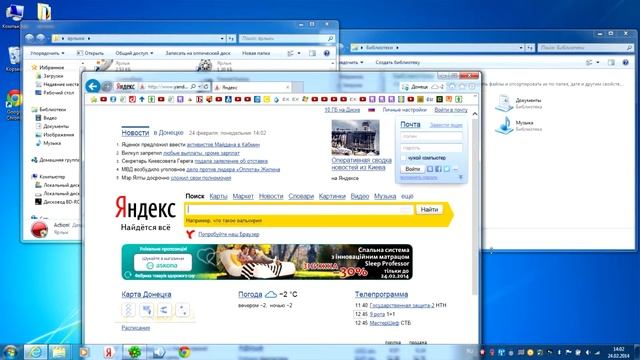Toggle preview pane in the ярлыки Explorer window
The width and height of the screenshot is (640, 360).
[x=312, y=53]
